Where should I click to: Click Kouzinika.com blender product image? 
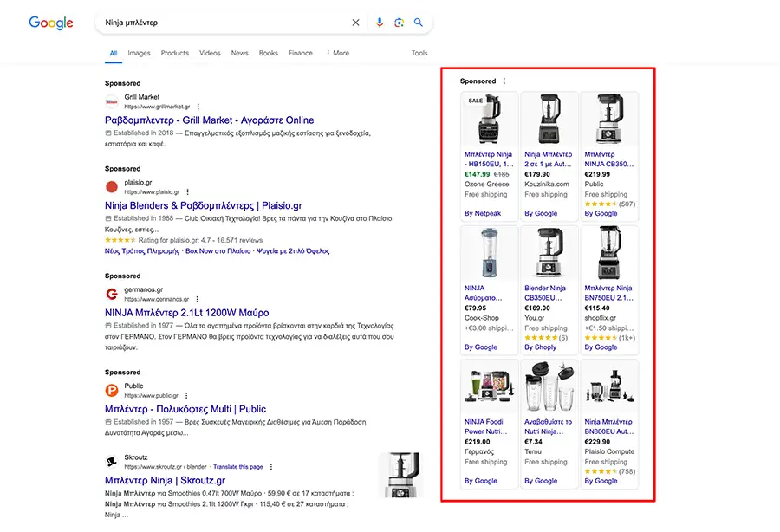tap(549, 119)
